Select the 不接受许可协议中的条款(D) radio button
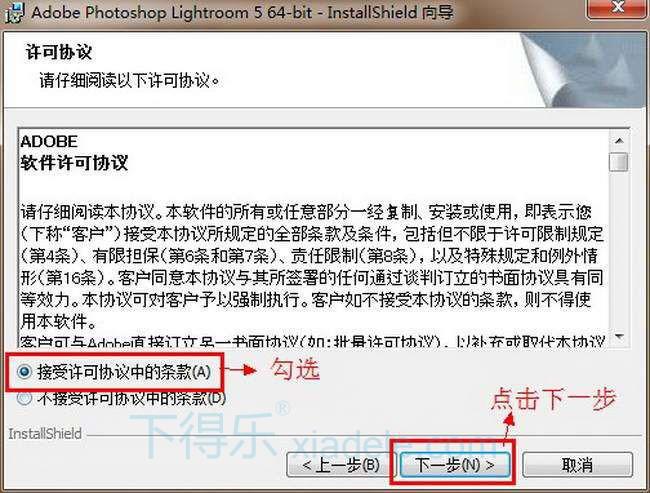 click(x=24, y=398)
